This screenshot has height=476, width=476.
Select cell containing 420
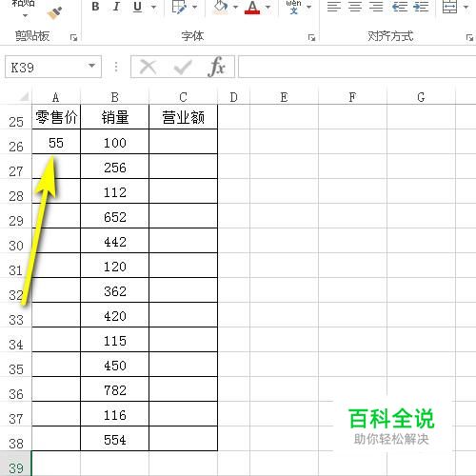pos(115,315)
